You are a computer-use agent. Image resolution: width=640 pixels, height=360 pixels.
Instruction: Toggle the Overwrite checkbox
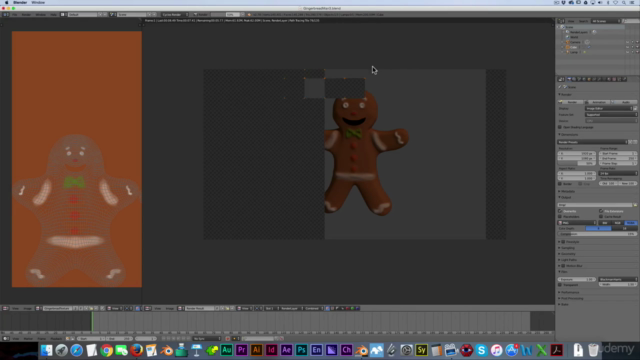click(x=560, y=211)
